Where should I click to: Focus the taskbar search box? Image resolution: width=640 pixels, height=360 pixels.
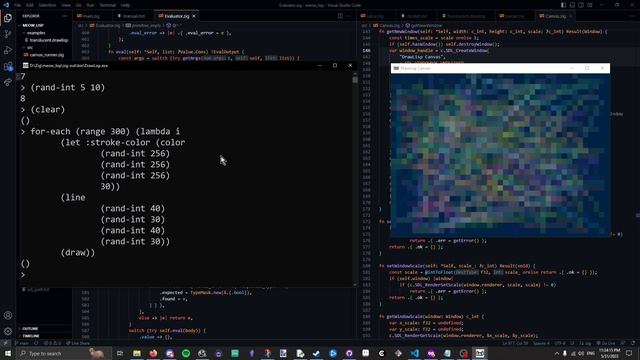click(63, 353)
